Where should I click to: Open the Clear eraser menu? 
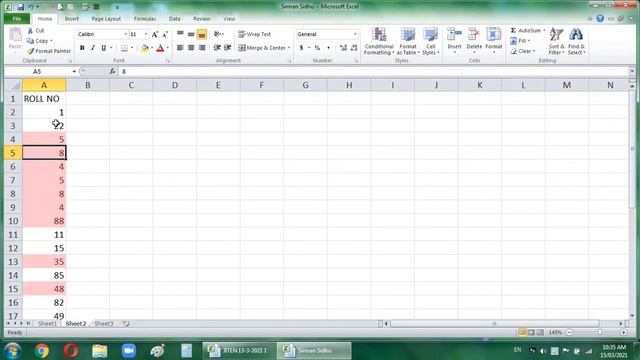tap(522, 51)
